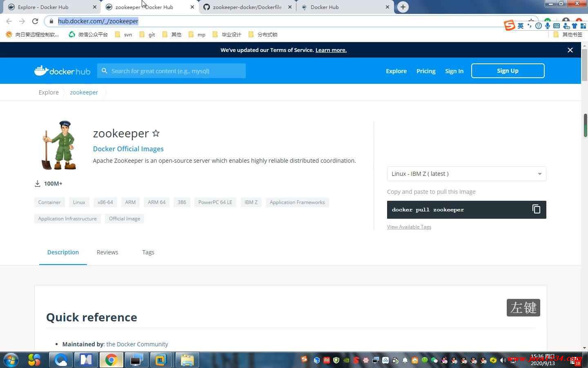Toggle the Sogou 英 language mode
This screenshot has height=368, width=588.
pos(521,26)
